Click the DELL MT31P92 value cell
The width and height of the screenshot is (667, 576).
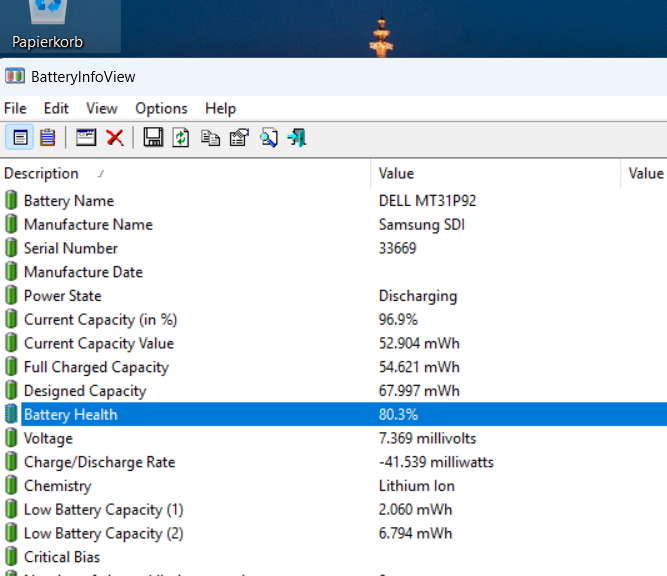(x=428, y=201)
